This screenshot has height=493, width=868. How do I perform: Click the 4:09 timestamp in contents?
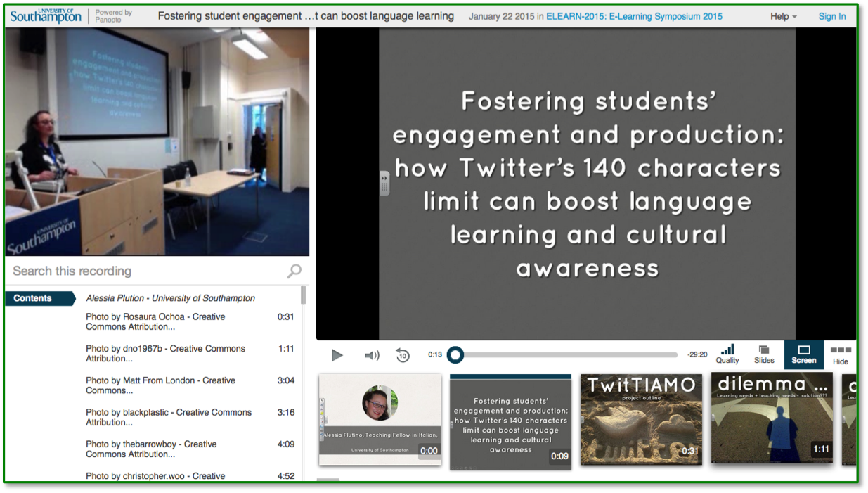tap(286, 444)
